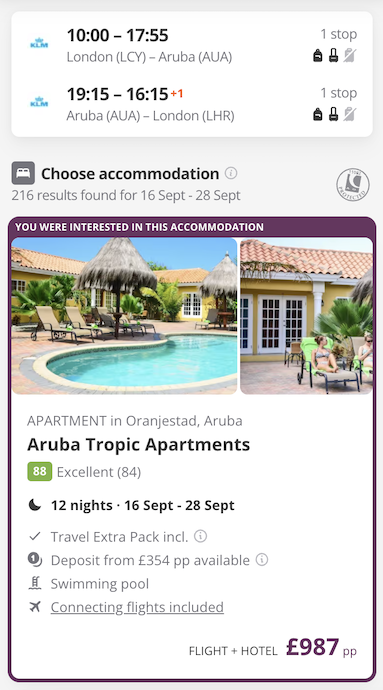
Task: Open info icon beside Choose accommodation
Action: click(x=231, y=173)
